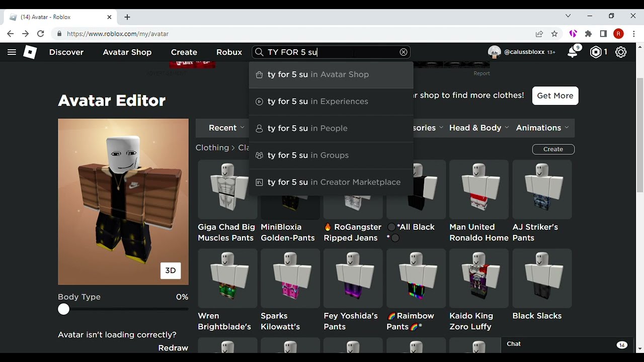
Task: Reload the page with refresh icon
Action: pyautogui.click(x=41, y=34)
